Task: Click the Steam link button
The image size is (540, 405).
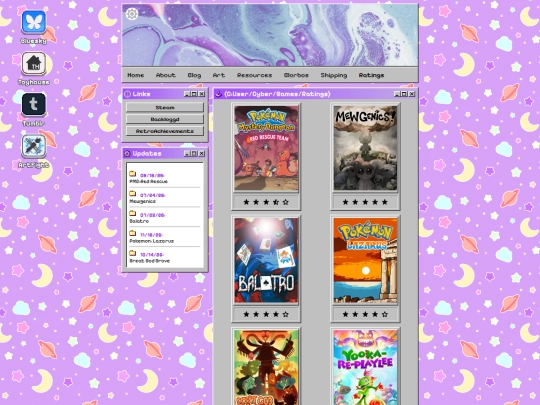Action: [x=165, y=107]
